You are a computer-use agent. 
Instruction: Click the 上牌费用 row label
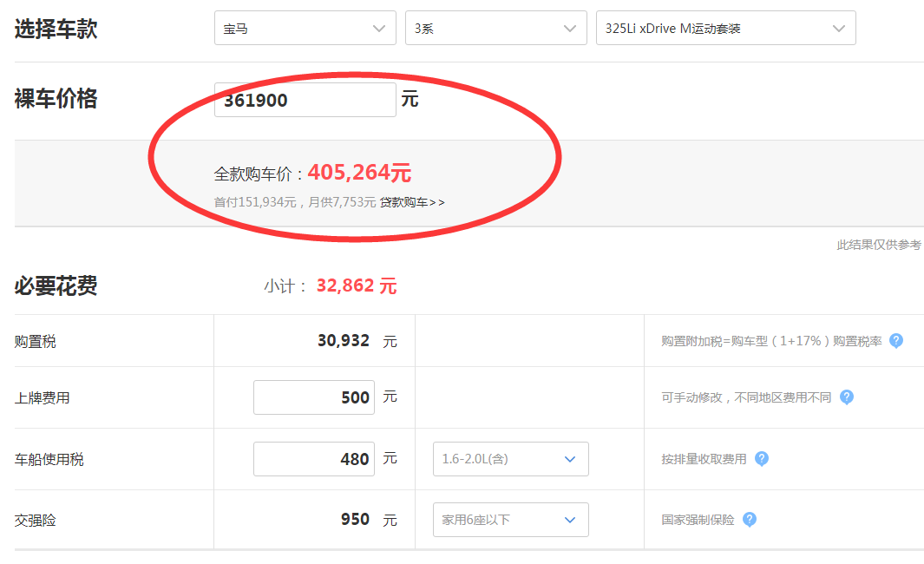click(x=43, y=397)
